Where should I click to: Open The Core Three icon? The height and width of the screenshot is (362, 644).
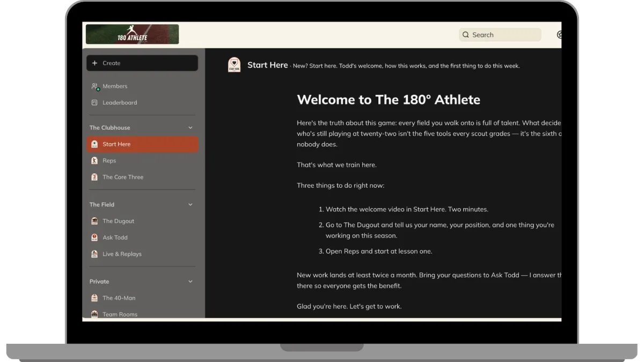(x=94, y=177)
